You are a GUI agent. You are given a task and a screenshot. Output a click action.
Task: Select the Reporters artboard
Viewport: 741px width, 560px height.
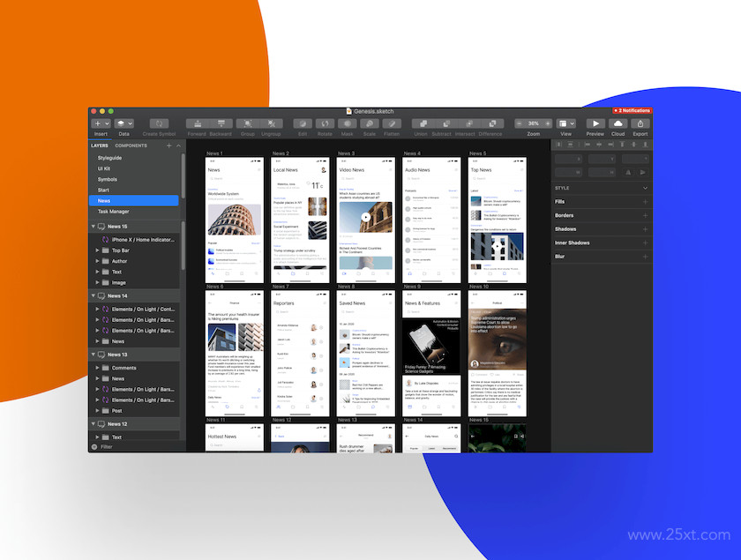[300, 354]
